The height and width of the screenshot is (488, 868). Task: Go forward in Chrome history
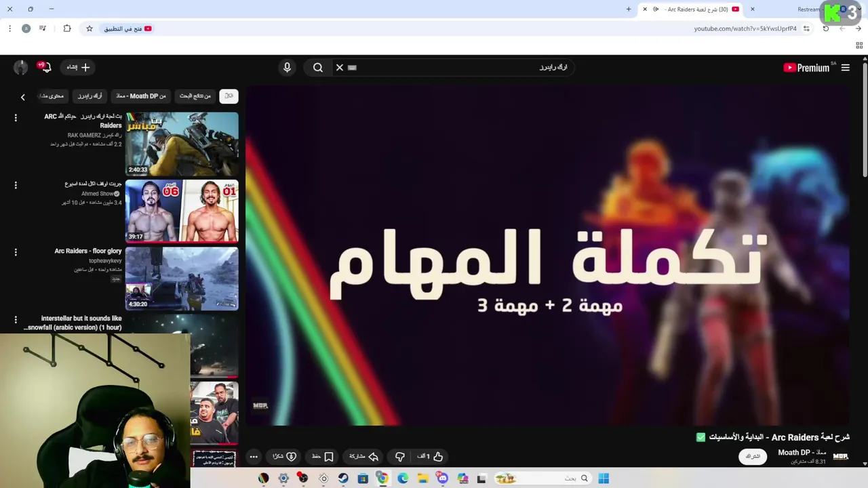coord(842,28)
